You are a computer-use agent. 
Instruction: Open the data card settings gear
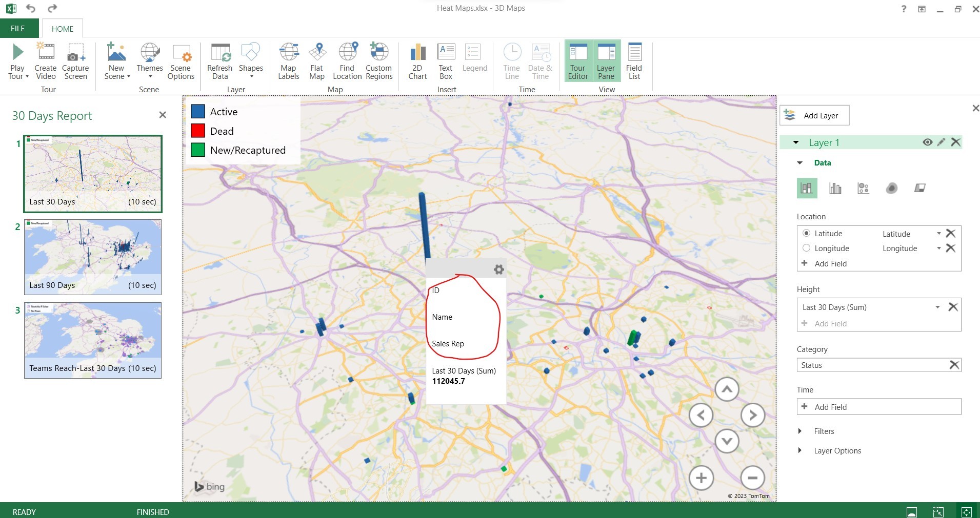(498, 270)
